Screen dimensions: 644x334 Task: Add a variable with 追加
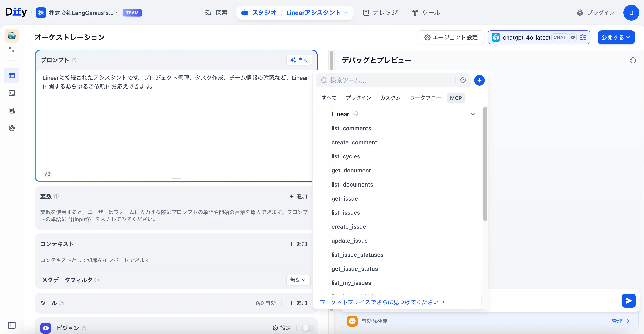tap(298, 196)
